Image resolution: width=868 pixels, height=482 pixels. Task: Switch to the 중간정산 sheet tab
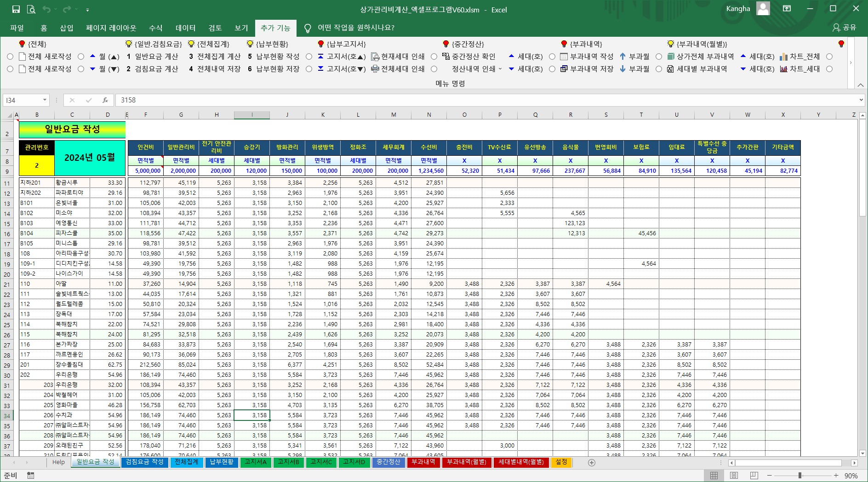pos(388,462)
